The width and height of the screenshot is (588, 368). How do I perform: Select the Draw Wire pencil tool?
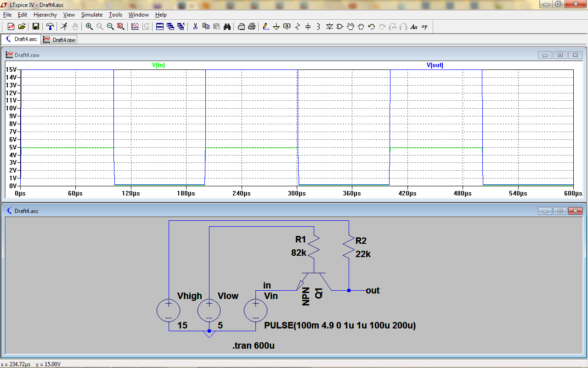click(x=266, y=27)
